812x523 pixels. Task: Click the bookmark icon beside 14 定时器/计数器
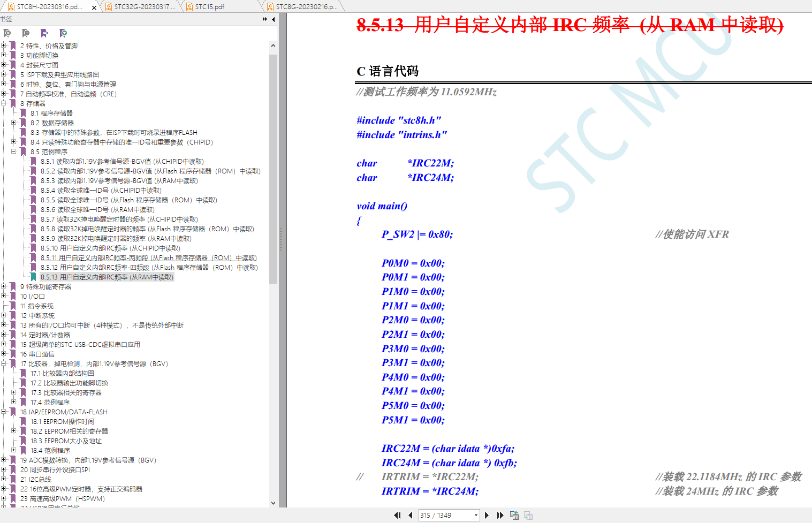(x=13, y=335)
